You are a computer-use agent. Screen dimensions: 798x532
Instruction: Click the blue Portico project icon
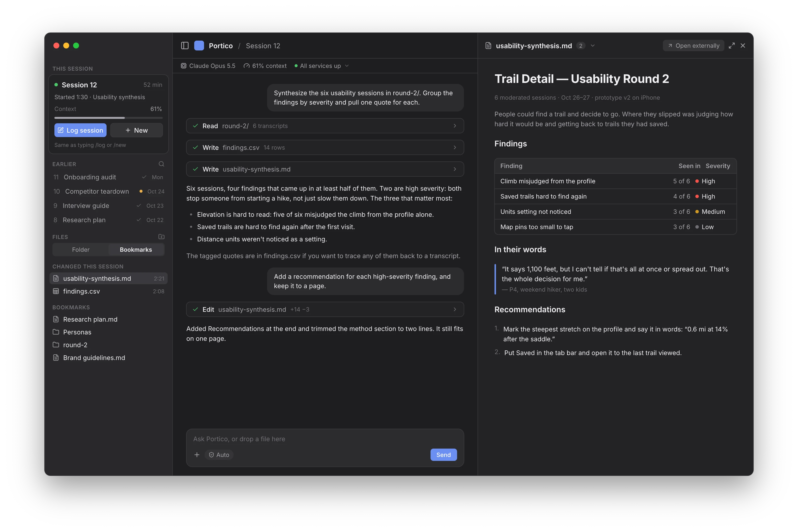199,46
